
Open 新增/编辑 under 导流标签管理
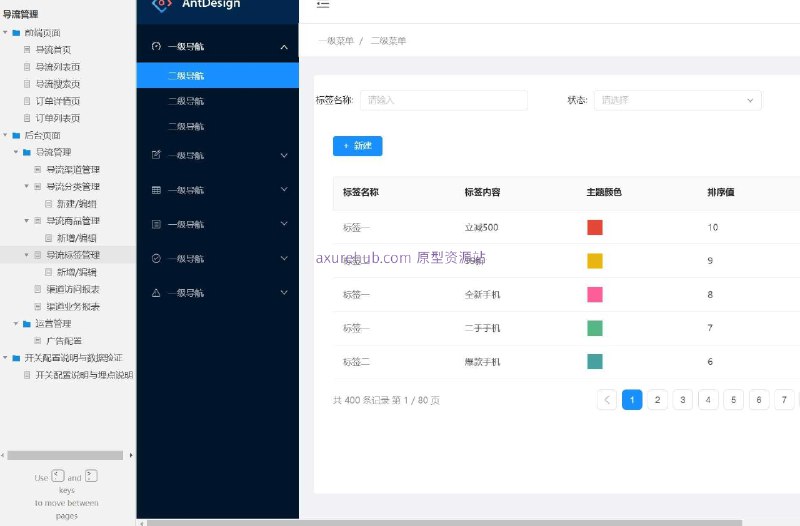click(77, 272)
